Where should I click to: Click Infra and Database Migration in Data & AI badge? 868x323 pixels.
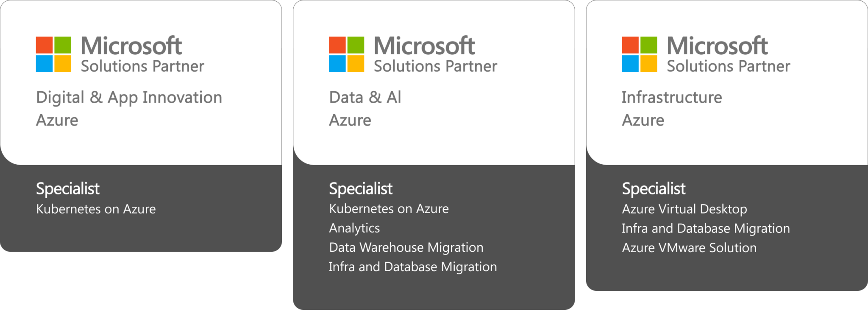coord(413,267)
